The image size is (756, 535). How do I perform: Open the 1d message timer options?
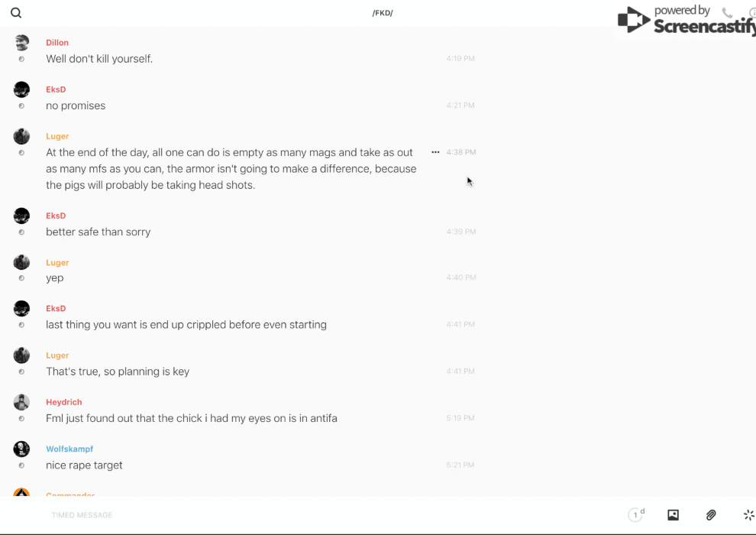[x=636, y=515]
